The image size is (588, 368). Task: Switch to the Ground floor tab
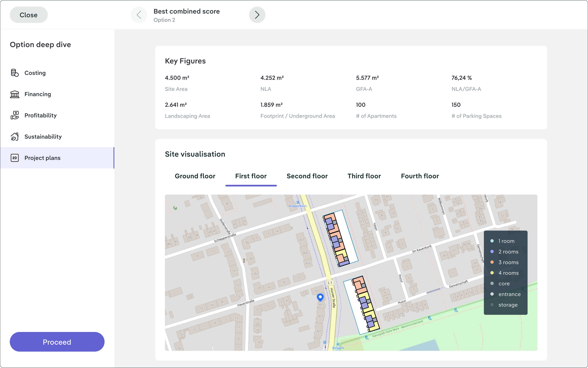click(195, 176)
